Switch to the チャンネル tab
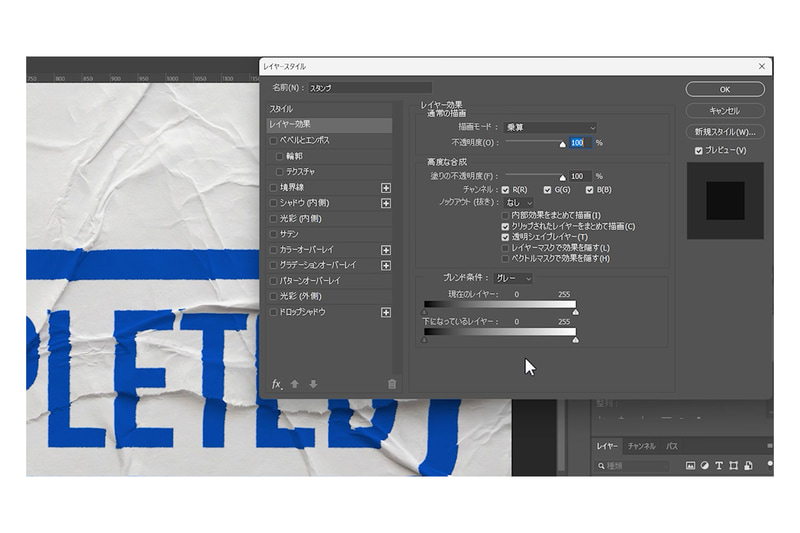The width and height of the screenshot is (800, 533). [x=641, y=446]
